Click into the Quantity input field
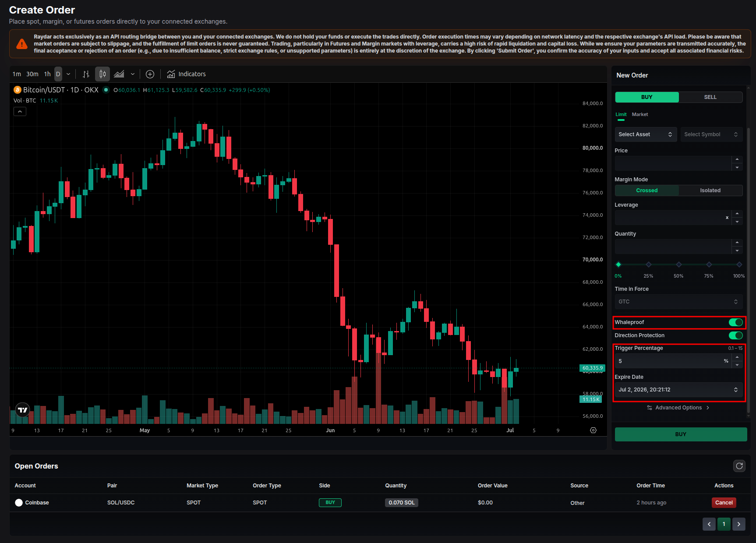Screen dimensions: 756x543 point(673,247)
